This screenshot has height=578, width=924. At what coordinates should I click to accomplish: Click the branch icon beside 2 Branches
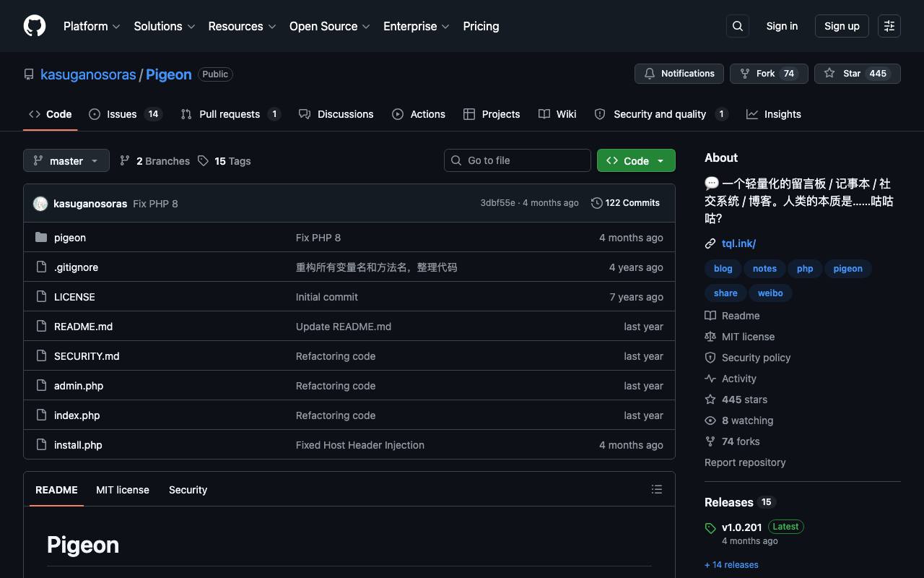(125, 161)
